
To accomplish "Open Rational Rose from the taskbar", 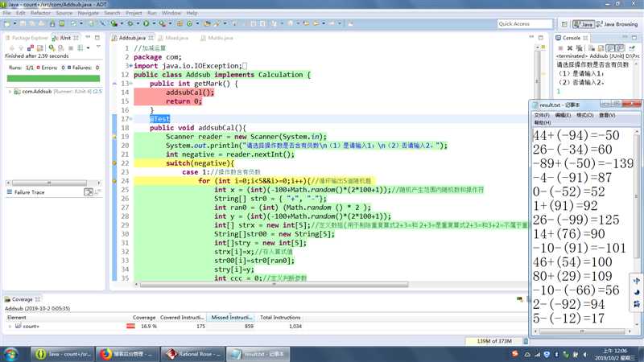I will click(x=193, y=354).
